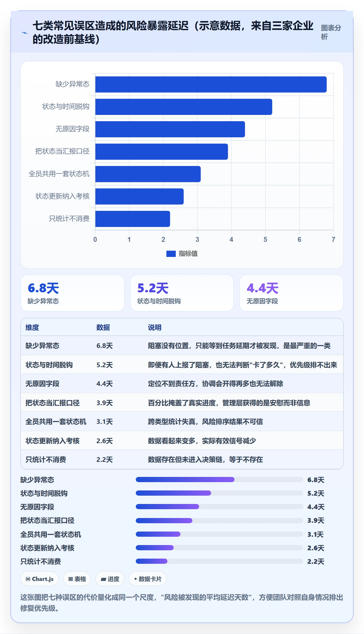Open the 4.4天 无原因字段 data card
The image size is (364, 634).
pos(291,293)
